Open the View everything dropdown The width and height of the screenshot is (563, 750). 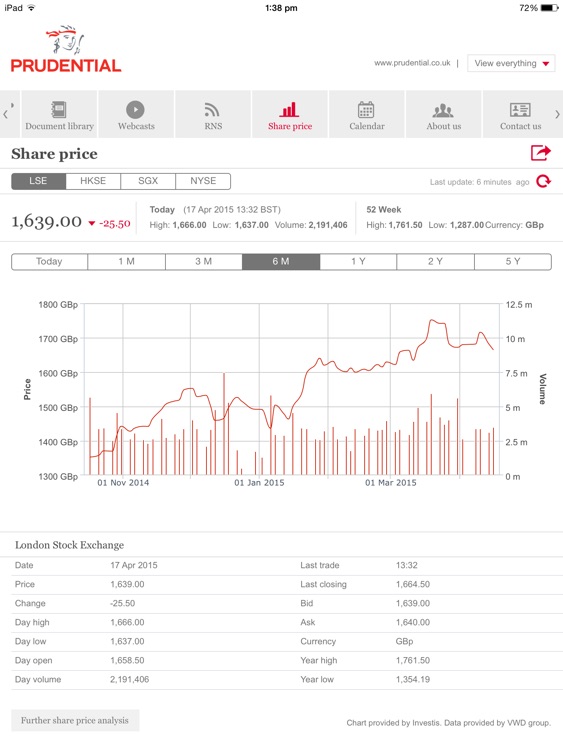tap(511, 63)
